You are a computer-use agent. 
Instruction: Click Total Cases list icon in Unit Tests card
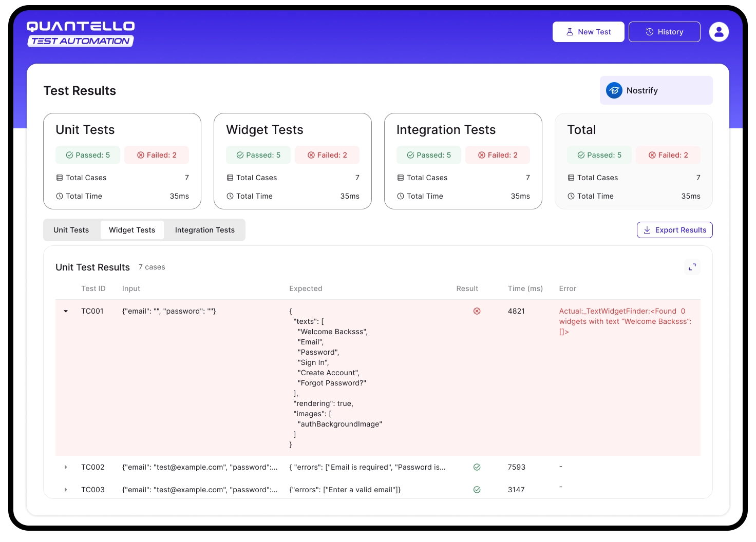tap(60, 178)
